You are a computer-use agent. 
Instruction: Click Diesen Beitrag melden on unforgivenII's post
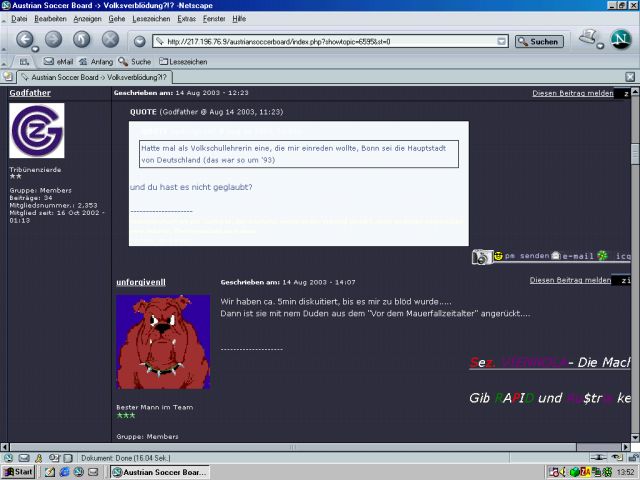[x=570, y=280]
